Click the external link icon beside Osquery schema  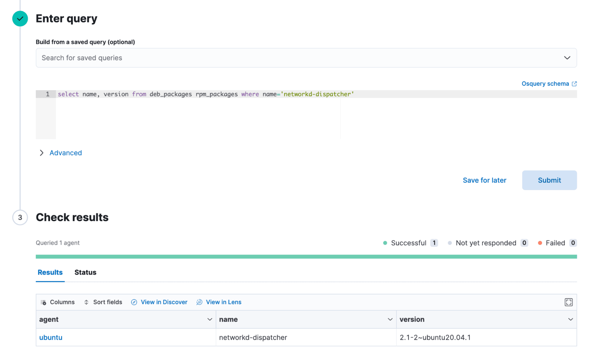pyautogui.click(x=574, y=84)
